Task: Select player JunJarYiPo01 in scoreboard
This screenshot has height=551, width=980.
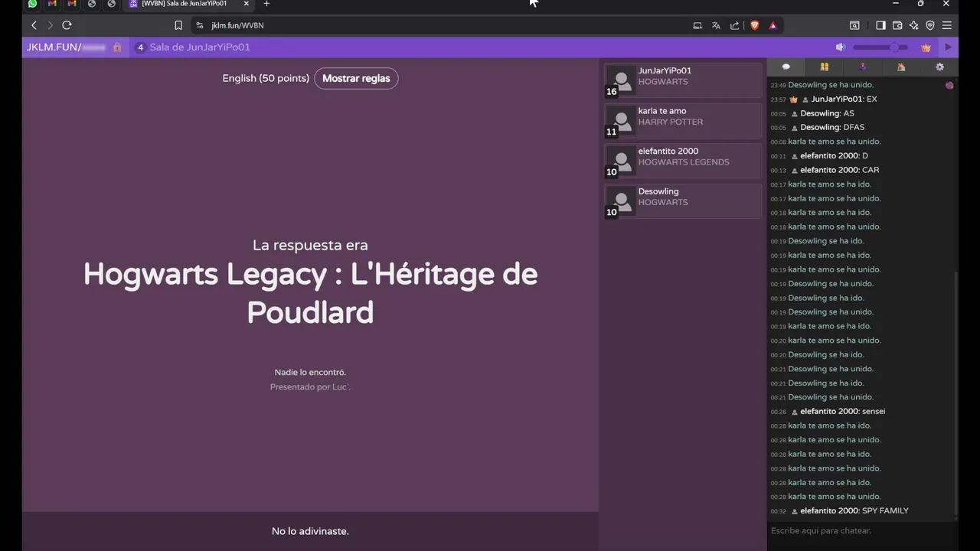Action: coord(683,80)
